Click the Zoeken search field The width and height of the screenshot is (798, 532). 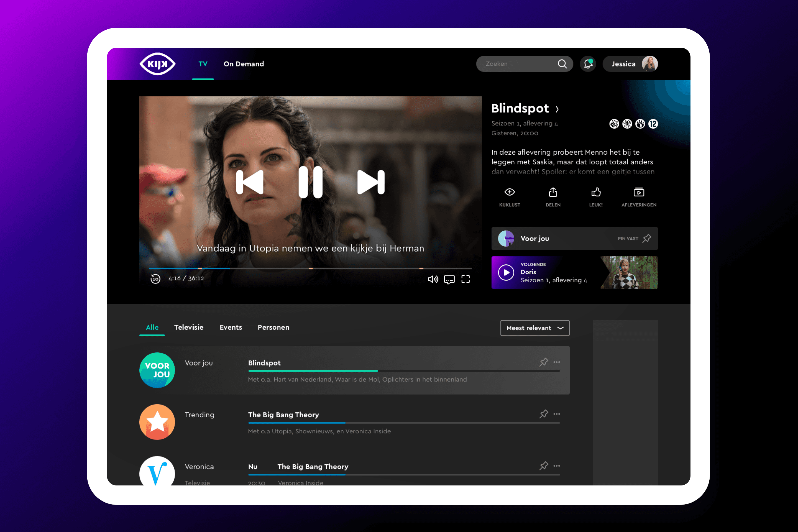click(x=524, y=64)
